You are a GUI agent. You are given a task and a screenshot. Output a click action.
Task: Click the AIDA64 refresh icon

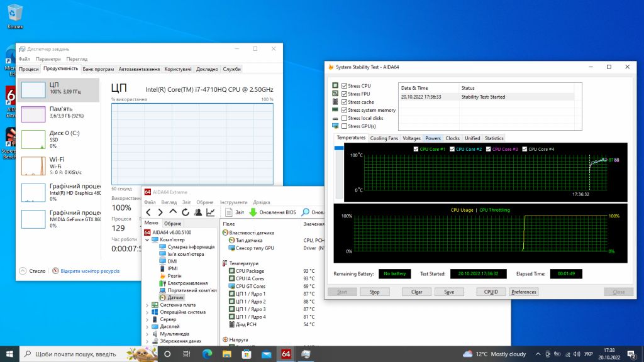tap(186, 212)
